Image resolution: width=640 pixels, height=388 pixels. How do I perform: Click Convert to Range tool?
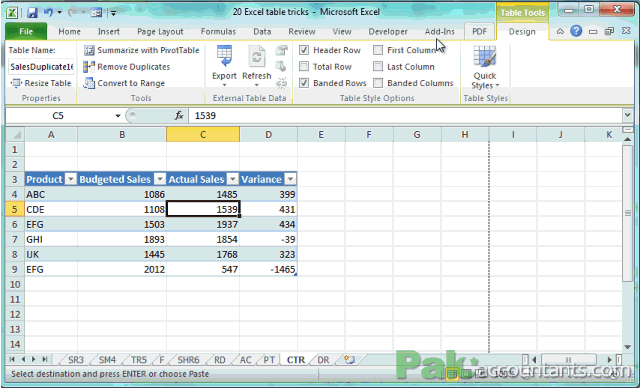[x=124, y=83]
